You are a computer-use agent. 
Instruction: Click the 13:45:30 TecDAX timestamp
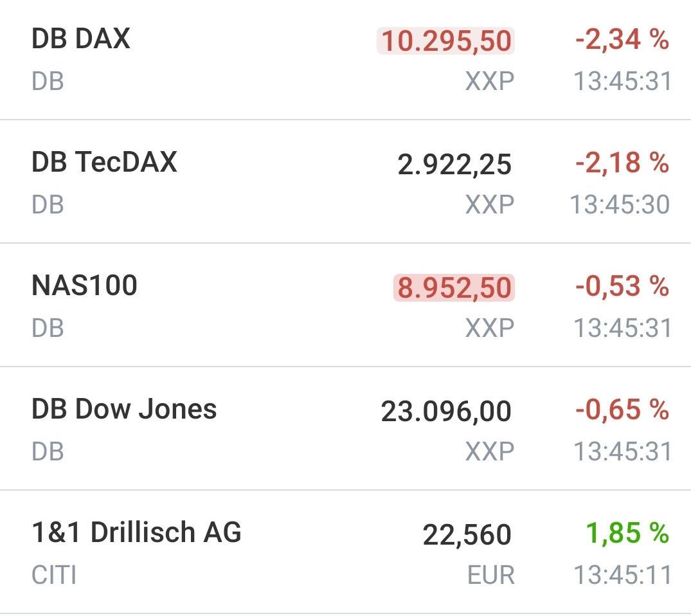click(620, 204)
